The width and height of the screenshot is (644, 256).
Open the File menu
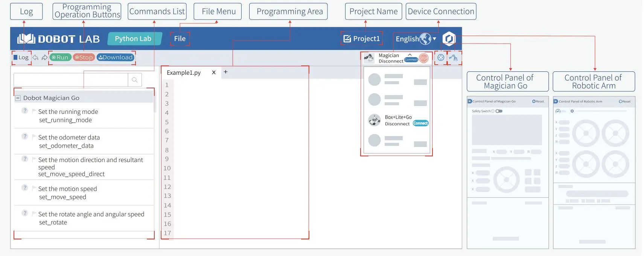pyautogui.click(x=180, y=39)
